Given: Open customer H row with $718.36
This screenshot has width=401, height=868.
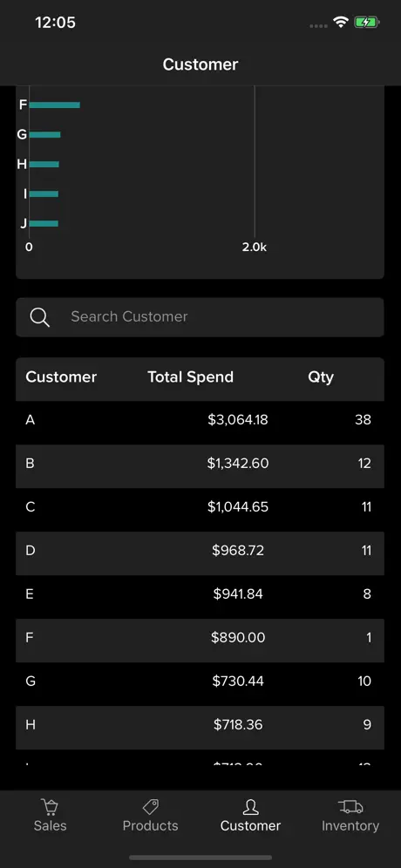Looking at the screenshot, I should point(200,725).
